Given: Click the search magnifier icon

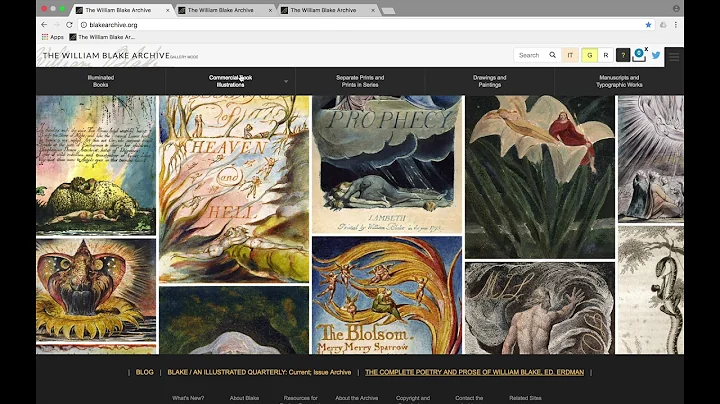Looking at the screenshot, I should pyautogui.click(x=552, y=55).
